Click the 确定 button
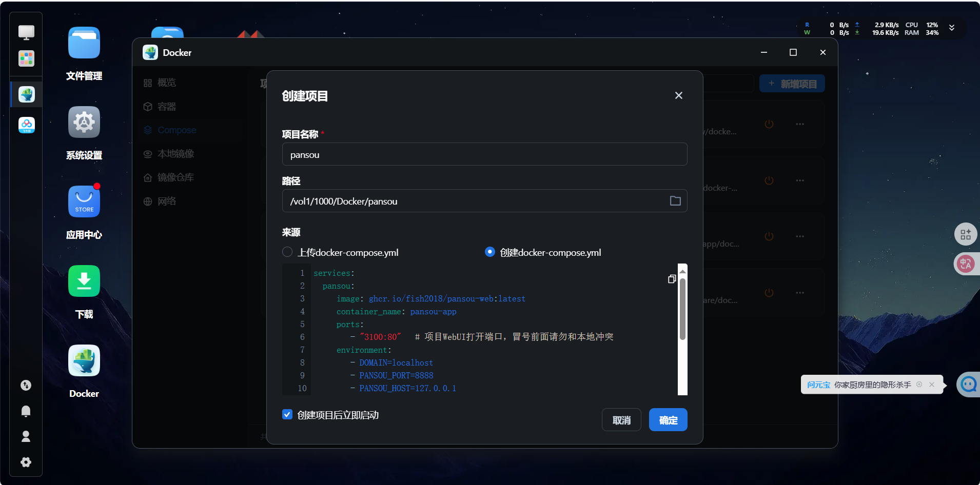 point(668,420)
